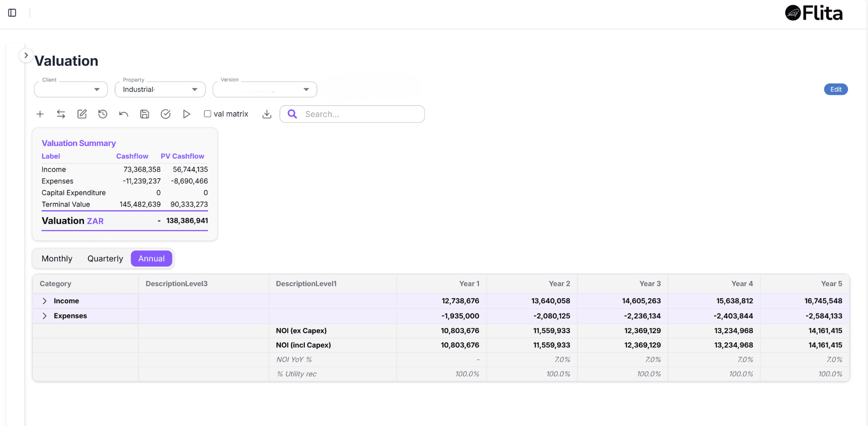Select the Annual tab

[151, 258]
